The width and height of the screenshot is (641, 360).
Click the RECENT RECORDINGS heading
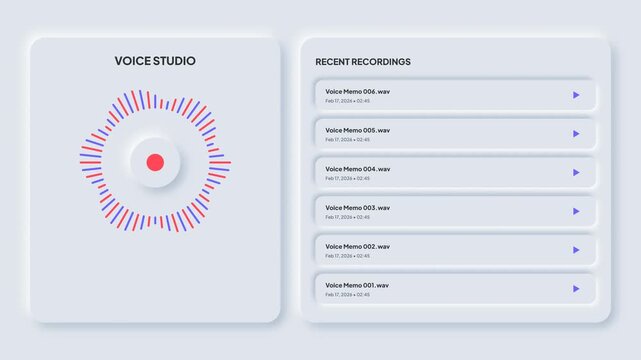363,62
